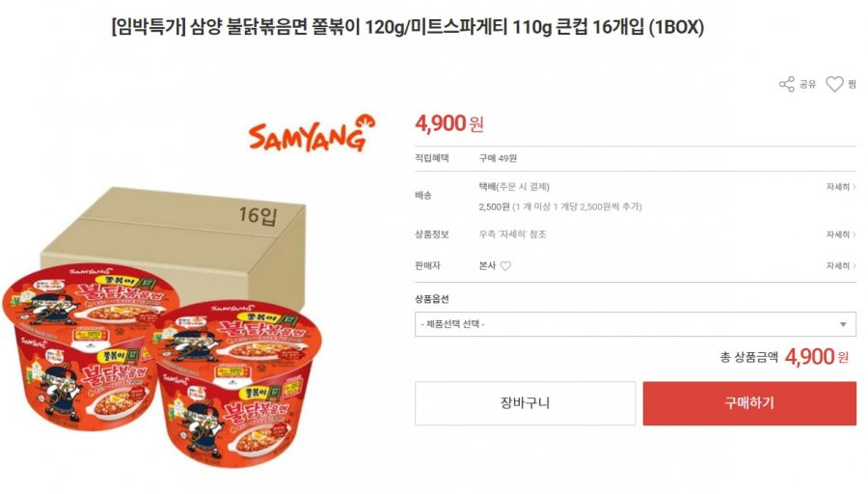This screenshot has width=868, height=494.
Task: Click the dropdown arrow in product option box
Action: tap(843, 324)
